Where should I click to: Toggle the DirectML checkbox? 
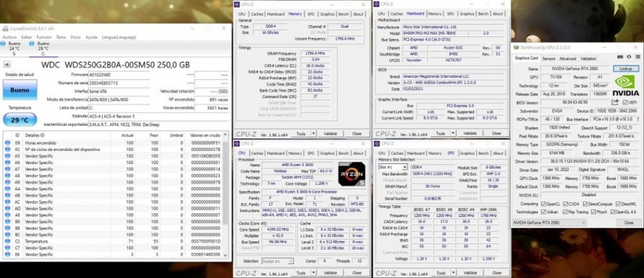(618, 204)
